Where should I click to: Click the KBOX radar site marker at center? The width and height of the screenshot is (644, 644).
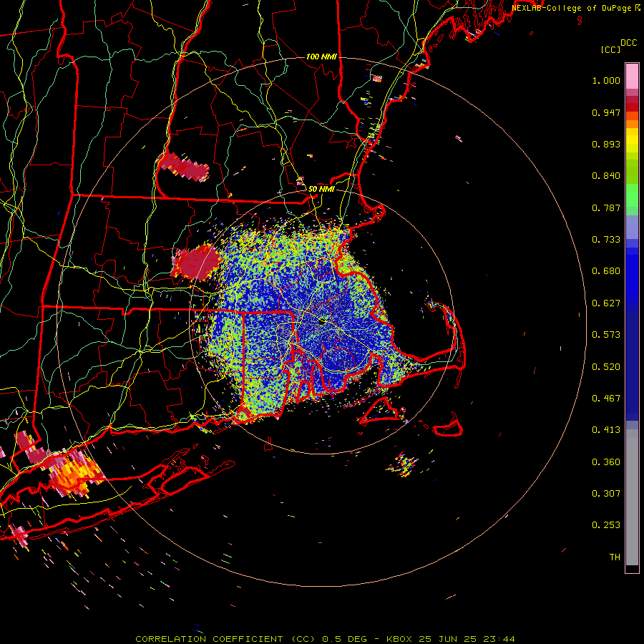click(x=323, y=323)
